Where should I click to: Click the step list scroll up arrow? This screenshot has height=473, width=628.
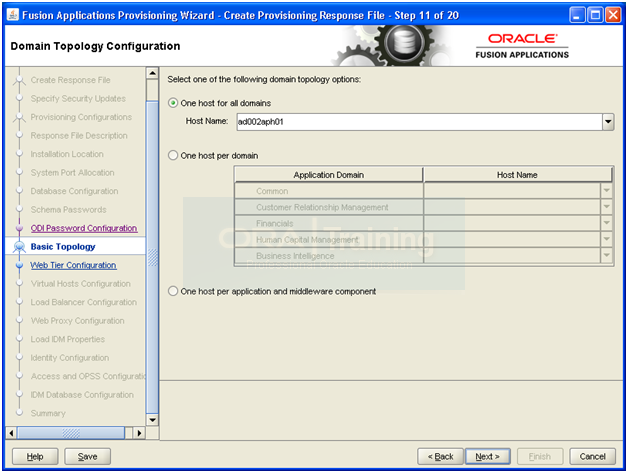[x=152, y=73]
